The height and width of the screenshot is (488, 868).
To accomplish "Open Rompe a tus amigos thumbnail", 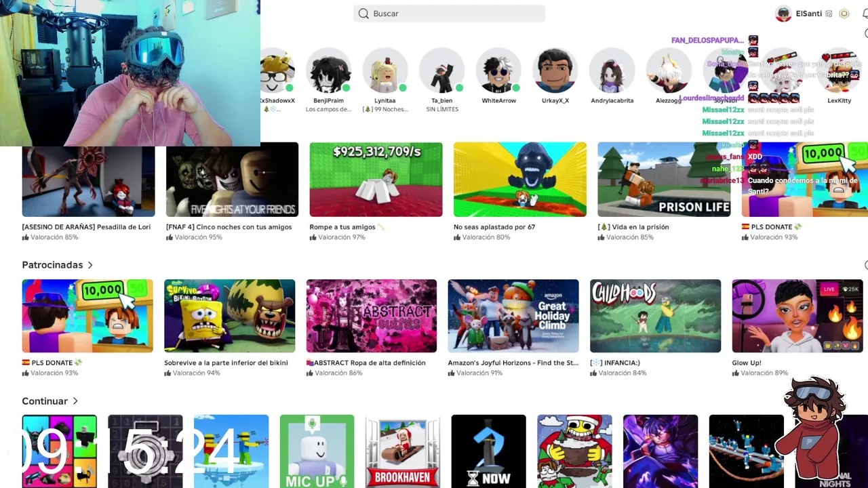I will pos(376,180).
